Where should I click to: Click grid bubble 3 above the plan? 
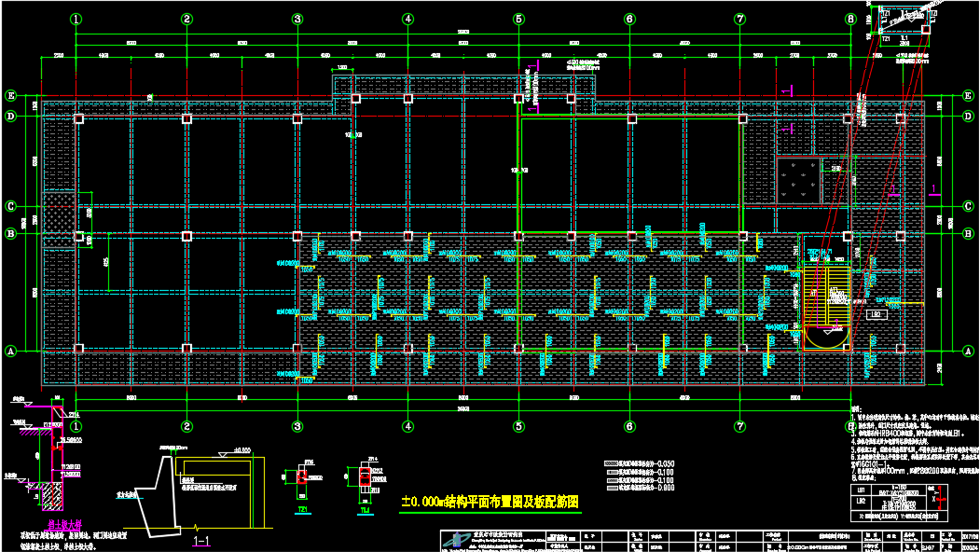pos(297,20)
